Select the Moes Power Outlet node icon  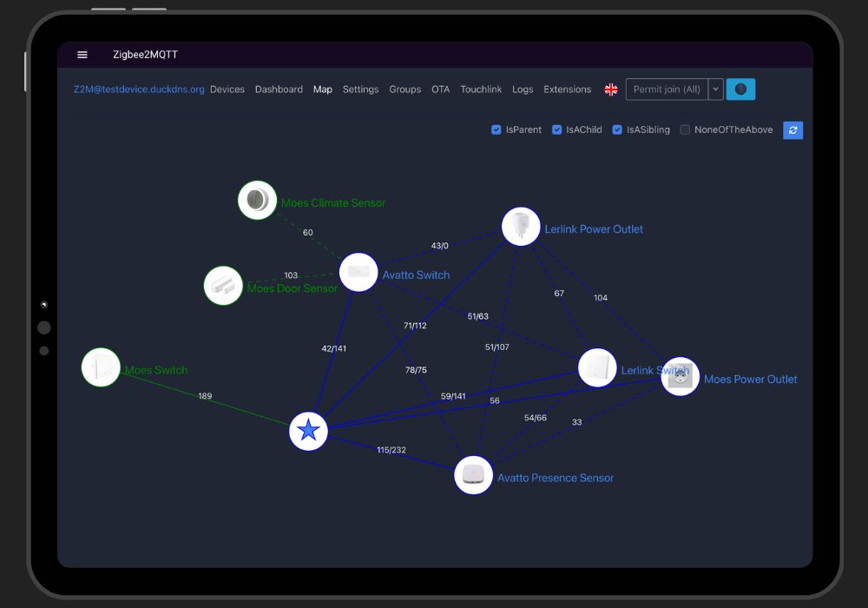coord(680,376)
